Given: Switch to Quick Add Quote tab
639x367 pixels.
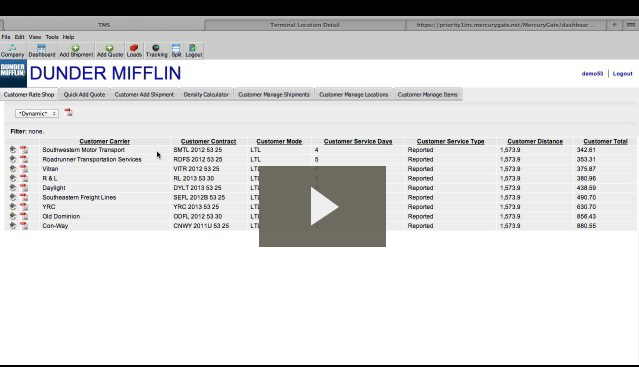Looking at the screenshot, I should tap(84, 94).
